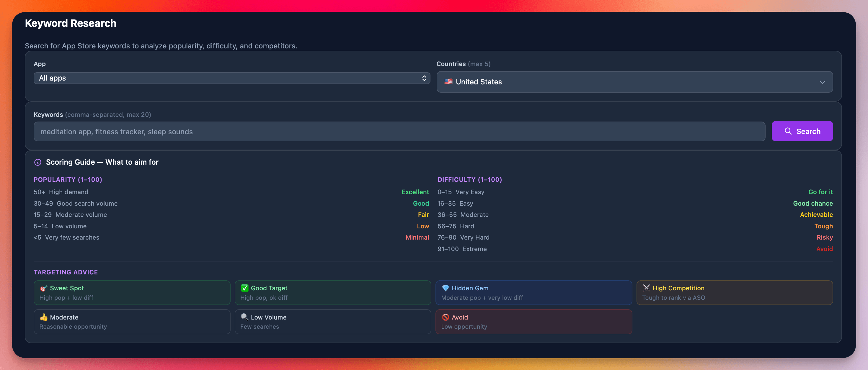Click the Keywords field label

[92, 114]
